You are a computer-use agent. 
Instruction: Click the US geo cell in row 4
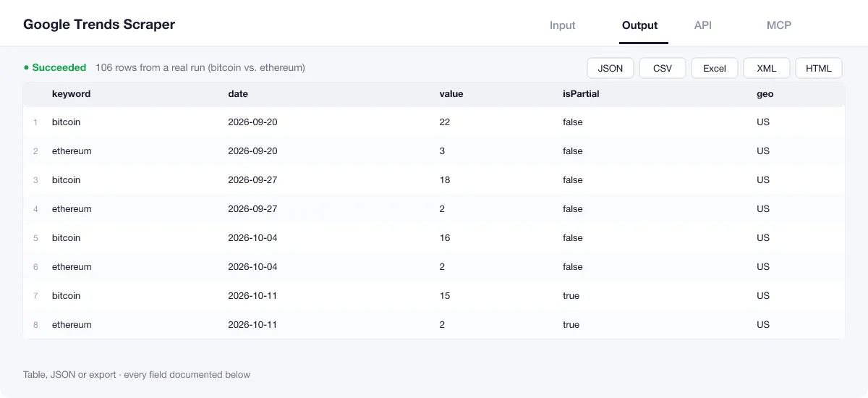(x=763, y=209)
